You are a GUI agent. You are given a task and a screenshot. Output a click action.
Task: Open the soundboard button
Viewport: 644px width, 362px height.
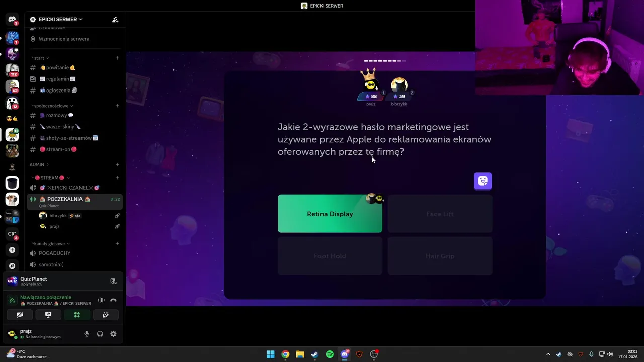coord(106,315)
